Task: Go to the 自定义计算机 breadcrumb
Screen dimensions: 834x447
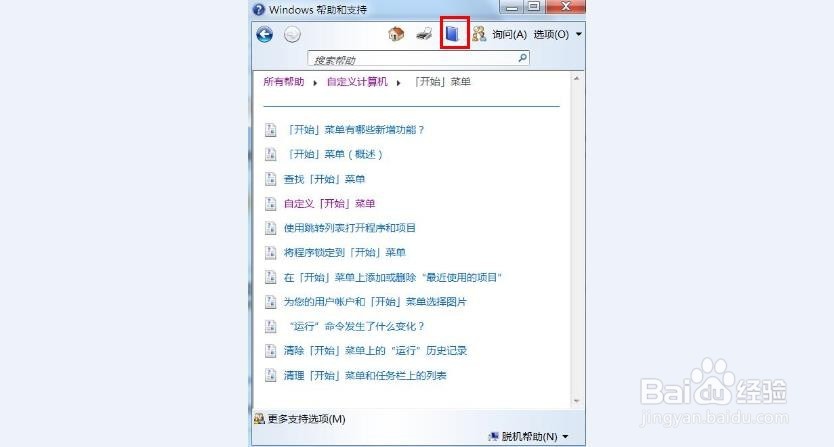Action: 357,81
